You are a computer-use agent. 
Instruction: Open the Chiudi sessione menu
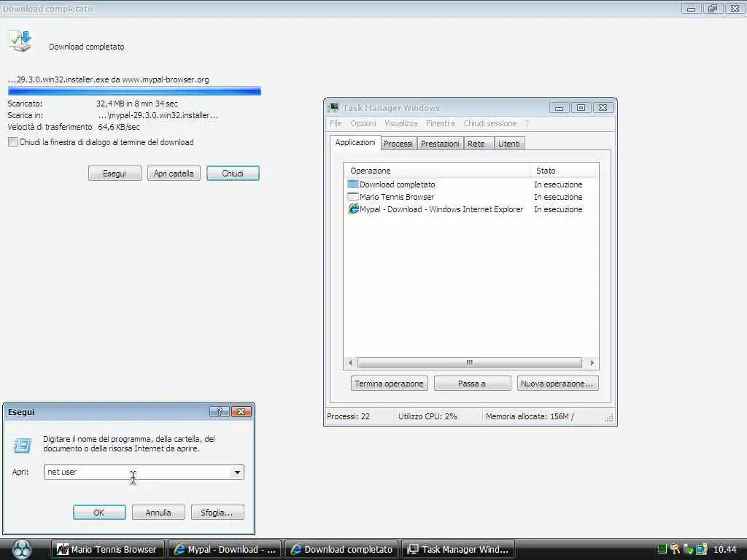pyautogui.click(x=489, y=123)
